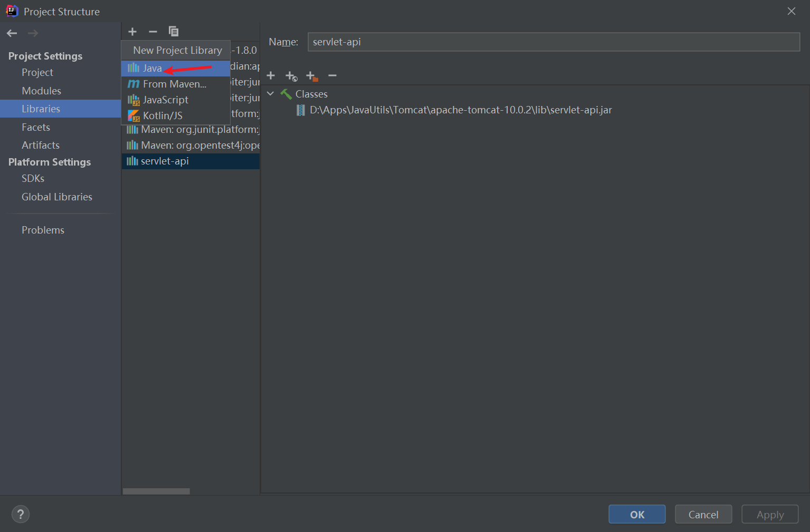The width and height of the screenshot is (810, 532).
Task: Choose Java in New Project Library
Action: coord(176,68)
